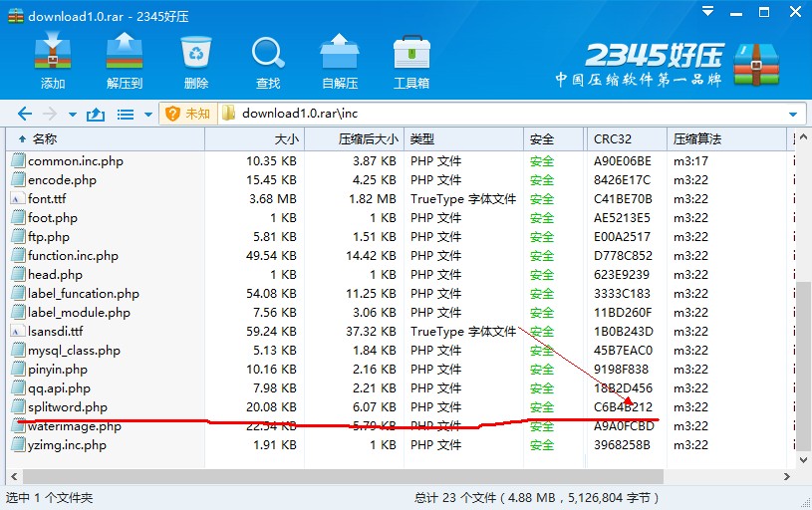Click the vertical scrollbar down arrow
The width and height of the screenshot is (812, 510).
(803, 459)
